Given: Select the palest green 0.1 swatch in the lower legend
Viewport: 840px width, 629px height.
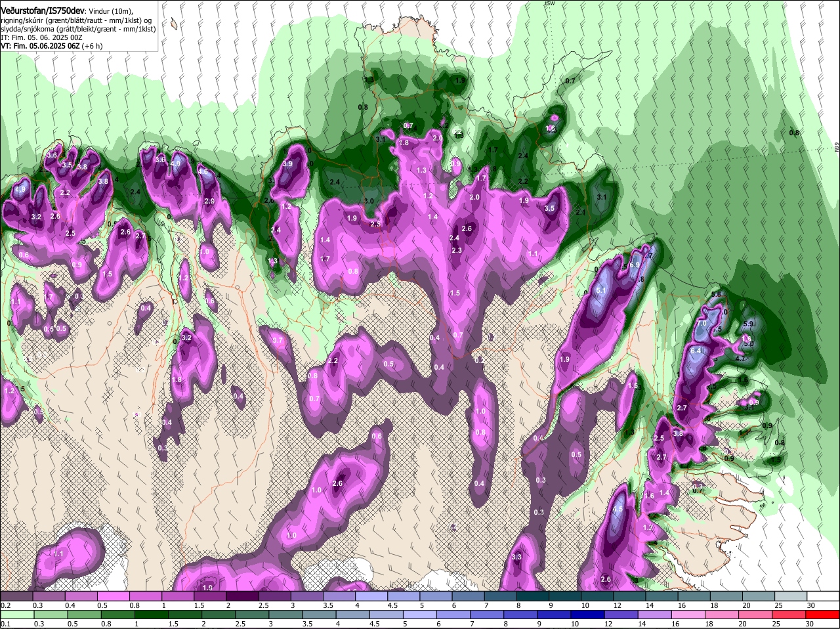Looking at the screenshot, I should click(x=16, y=615).
